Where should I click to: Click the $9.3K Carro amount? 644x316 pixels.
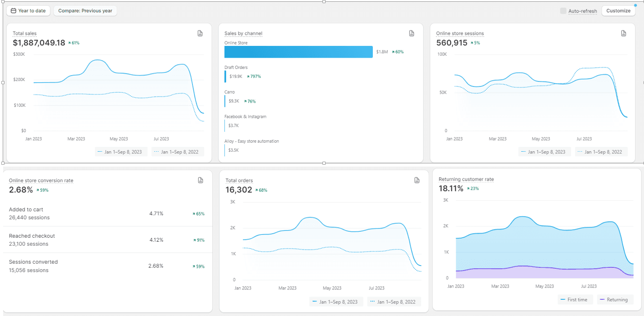pyautogui.click(x=234, y=101)
